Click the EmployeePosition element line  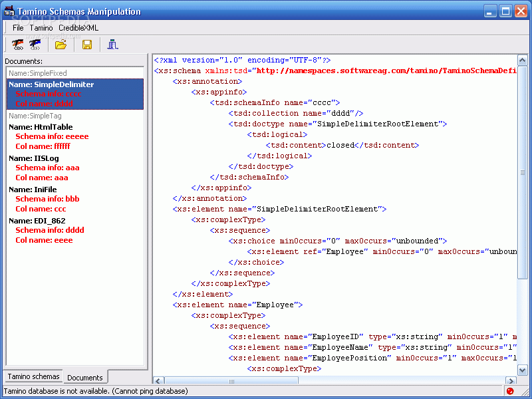coord(372,358)
